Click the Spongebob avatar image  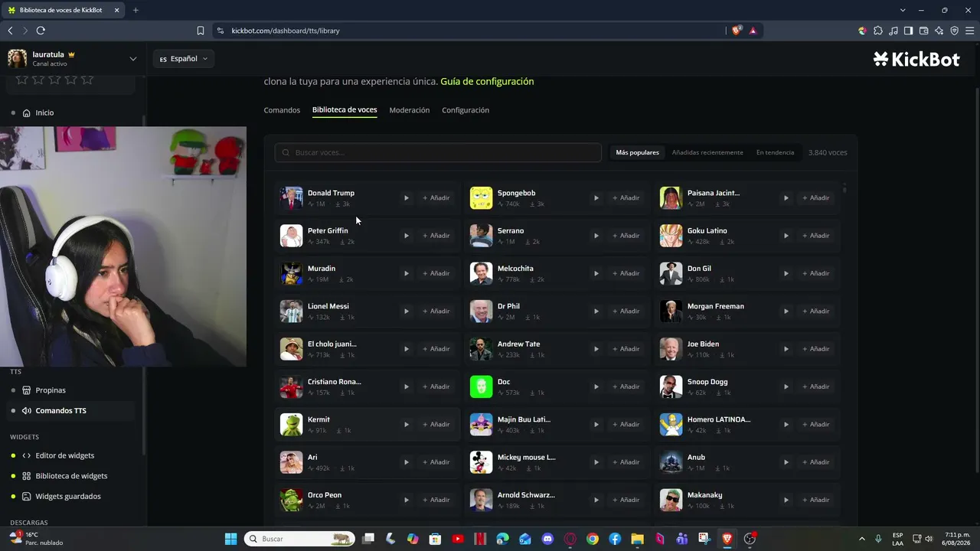click(481, 198)
